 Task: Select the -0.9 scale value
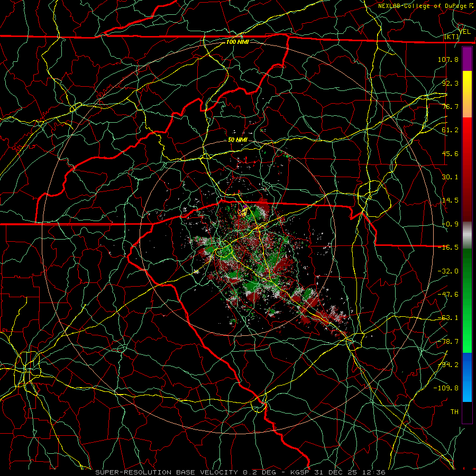pos(451,224)
